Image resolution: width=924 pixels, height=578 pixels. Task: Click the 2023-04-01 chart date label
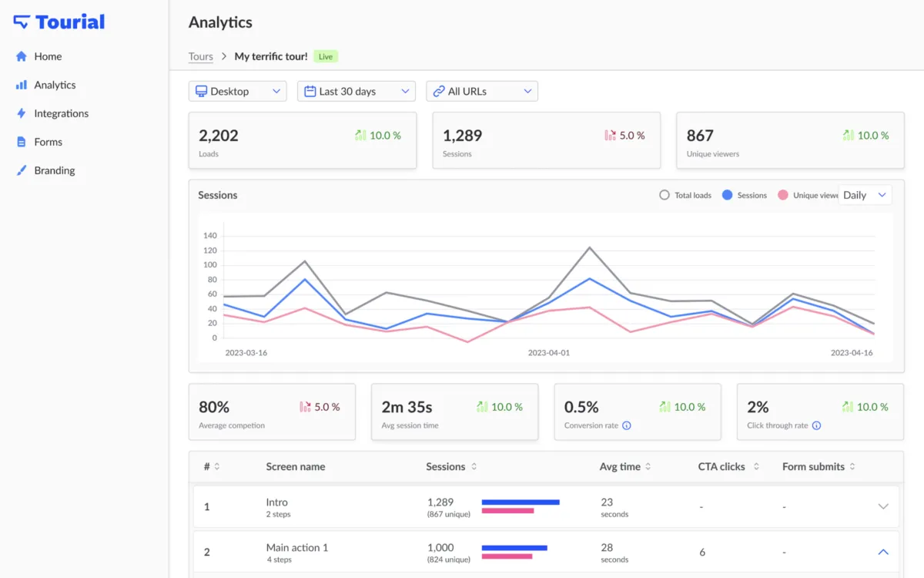pos(549,352)
